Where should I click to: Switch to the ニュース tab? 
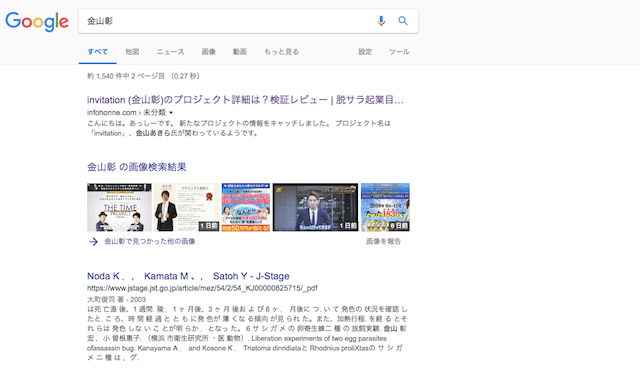170,52
